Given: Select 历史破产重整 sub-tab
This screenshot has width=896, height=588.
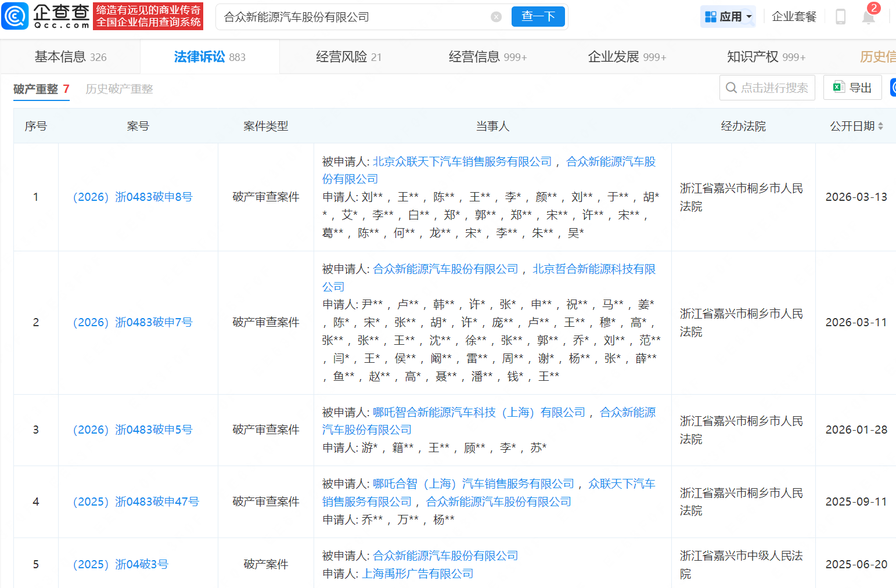Looking at the screenshot, I should [119, 89].
